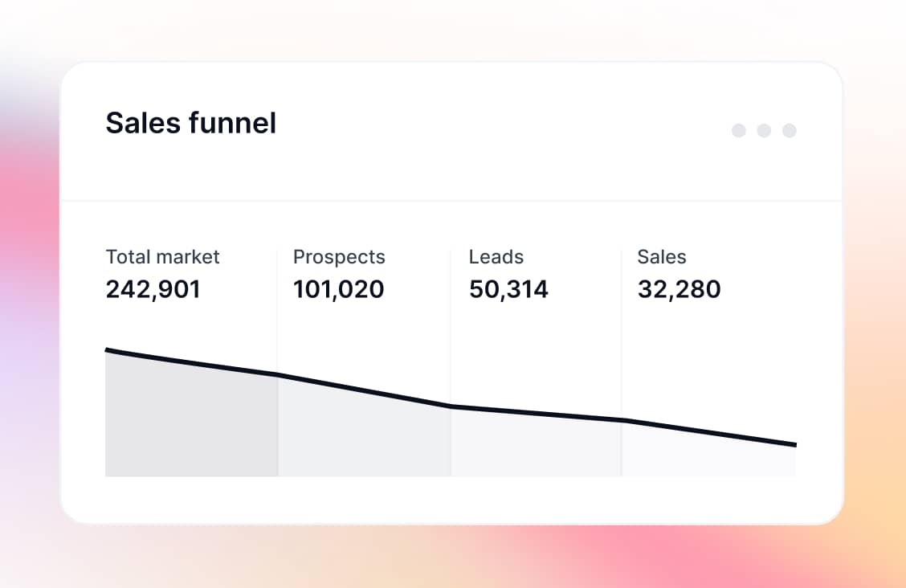Toggle the Total market column visibility

[x=190, y=410]
